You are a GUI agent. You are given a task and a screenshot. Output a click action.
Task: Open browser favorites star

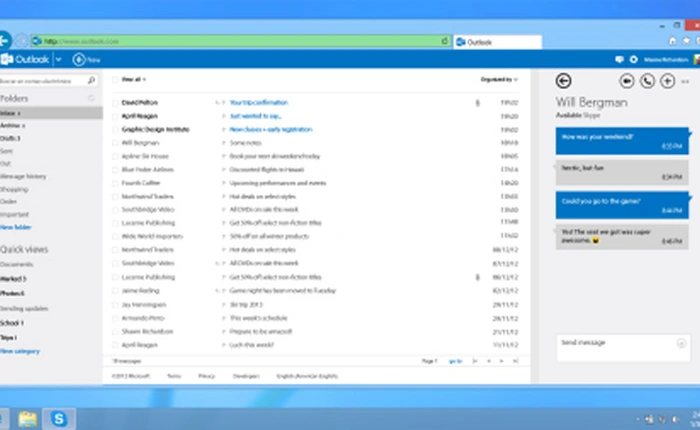coord(686,41)
